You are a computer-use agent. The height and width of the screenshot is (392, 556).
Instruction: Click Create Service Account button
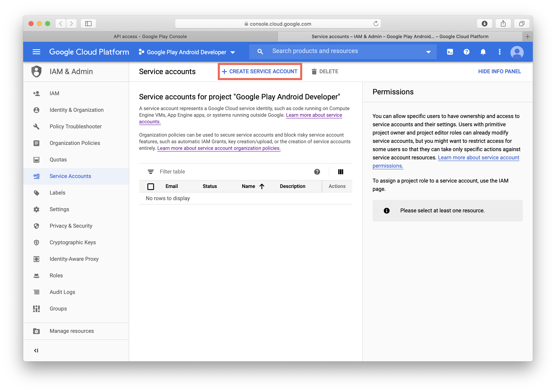tap(260, 71)
